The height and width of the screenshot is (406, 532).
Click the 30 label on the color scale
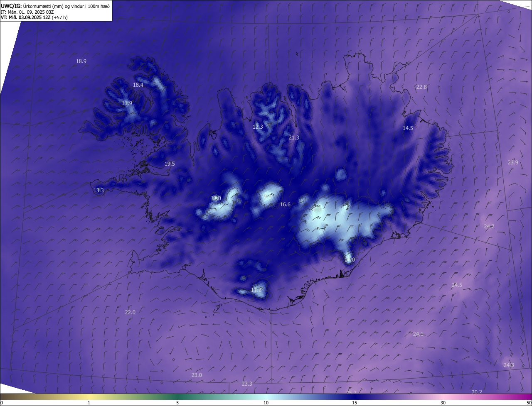443,403
